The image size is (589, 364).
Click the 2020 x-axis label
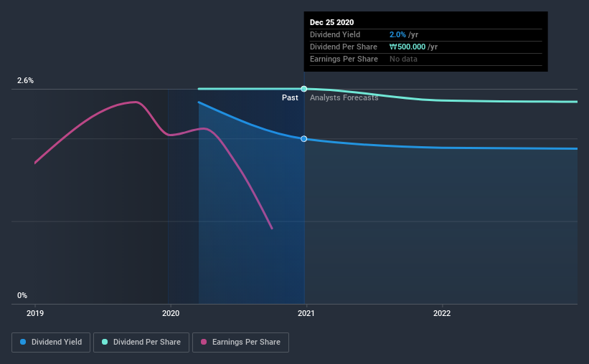point(171,313)
